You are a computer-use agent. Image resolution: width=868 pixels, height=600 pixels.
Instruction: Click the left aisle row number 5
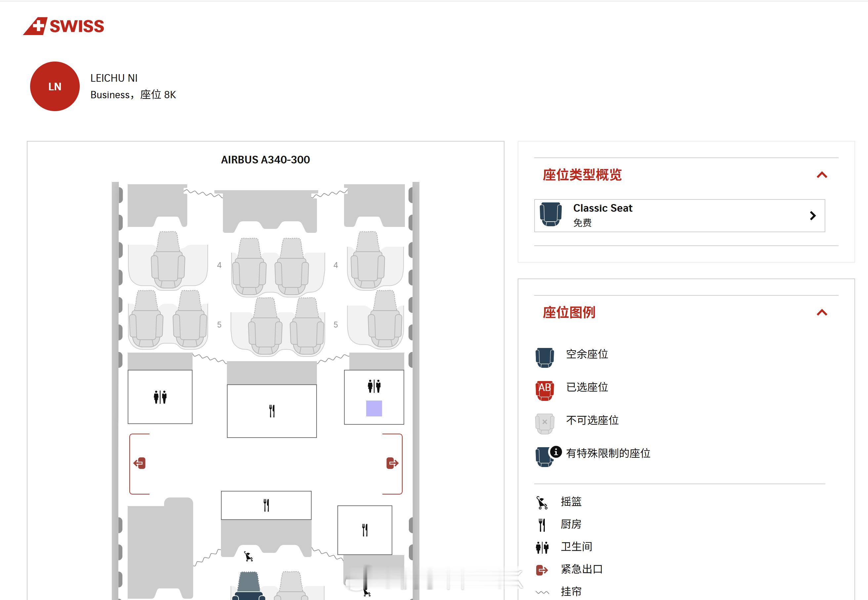click(x=219, y=324)
